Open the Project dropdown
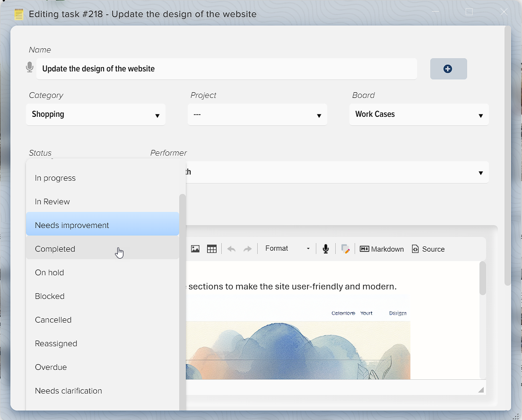This screenshot has width=522, height=420. pos(257,114)
